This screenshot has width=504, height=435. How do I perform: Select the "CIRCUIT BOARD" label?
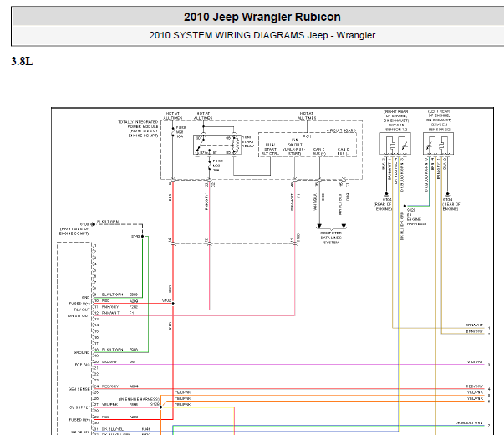click(x=341, y=130)
